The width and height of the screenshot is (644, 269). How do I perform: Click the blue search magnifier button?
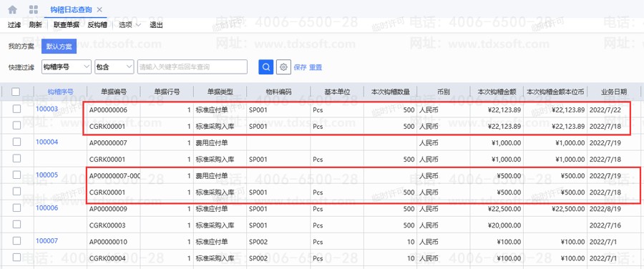(265, 67)
